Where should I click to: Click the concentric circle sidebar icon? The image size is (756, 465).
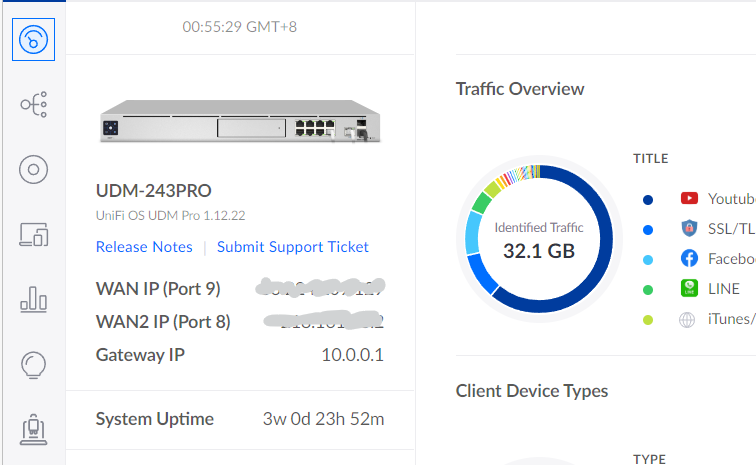point(33,169)
